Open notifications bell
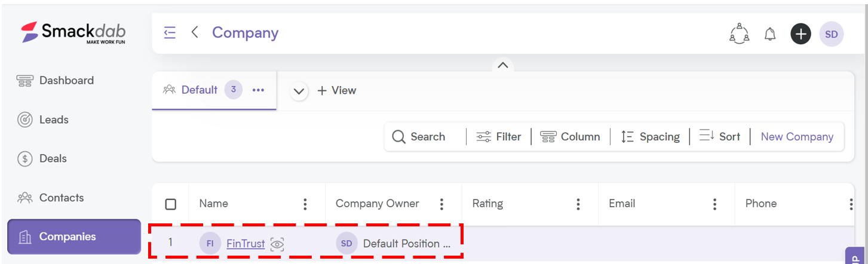The width and height of the screenshot is (868, 264). click(770, 34)
